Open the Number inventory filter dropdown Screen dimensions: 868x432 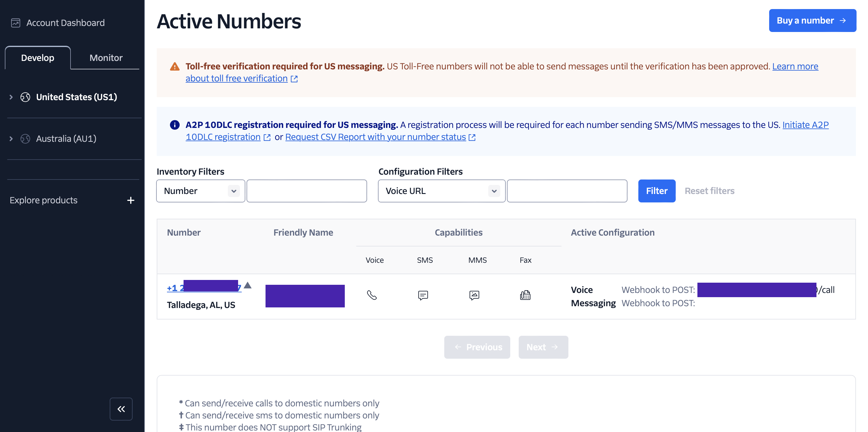200,191
